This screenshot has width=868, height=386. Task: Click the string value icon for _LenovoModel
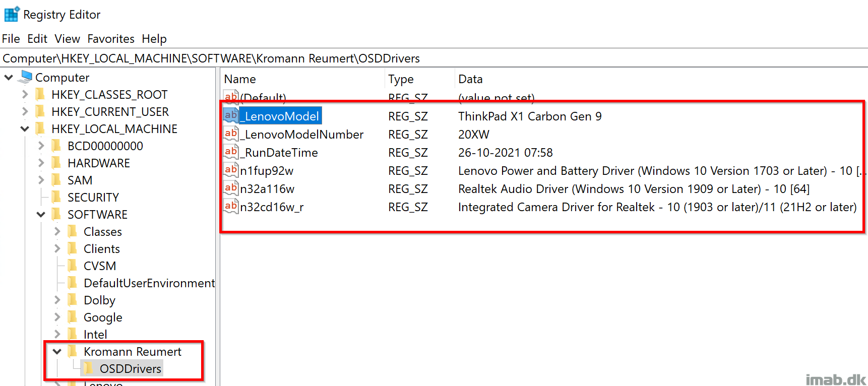coord(231,115)
